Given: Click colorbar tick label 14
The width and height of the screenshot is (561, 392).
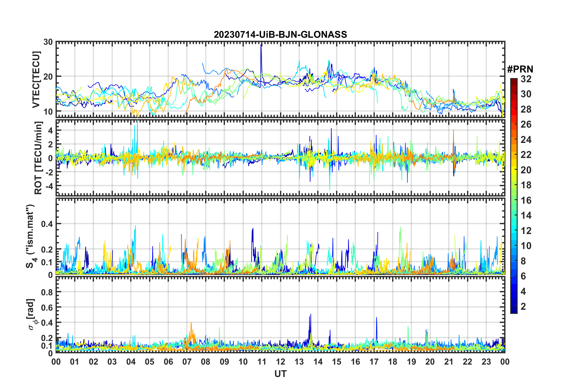Looking at the screenshot, I should click(x=526, y=215).
